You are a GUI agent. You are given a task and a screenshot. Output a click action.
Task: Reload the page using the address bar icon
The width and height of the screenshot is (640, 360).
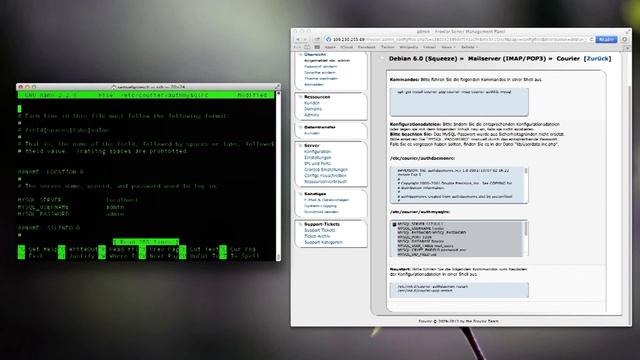point(591,40)
